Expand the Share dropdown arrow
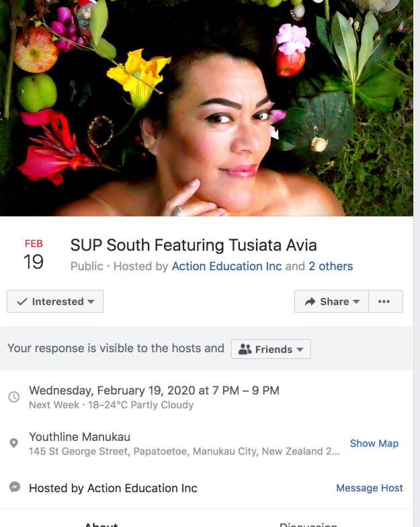The height and width of the screenshot is (527, 420). [x=356, y=302]
